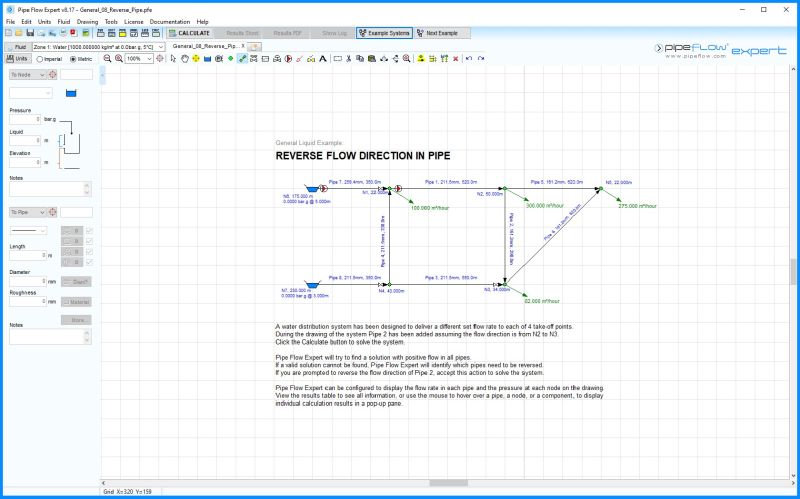Toggle the first checkbox in pipe panel
The height and width of the screenshot is (499, 800).
89,231
